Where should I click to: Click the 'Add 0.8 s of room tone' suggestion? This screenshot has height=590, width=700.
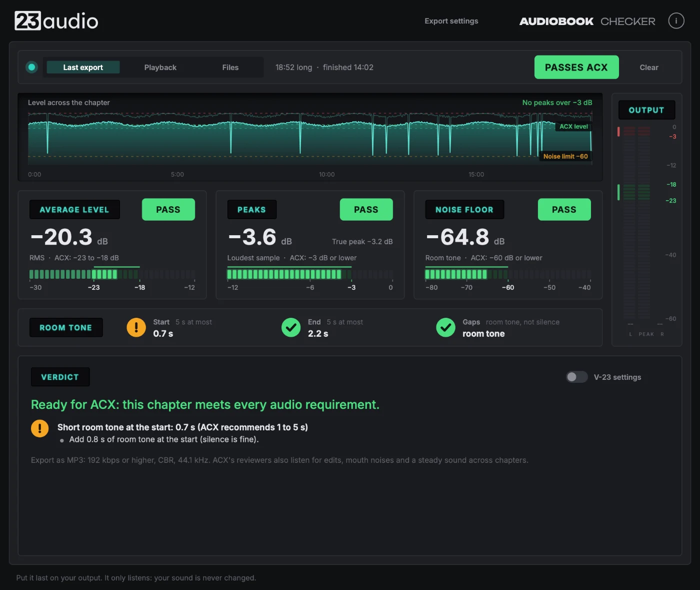[164, 439]
